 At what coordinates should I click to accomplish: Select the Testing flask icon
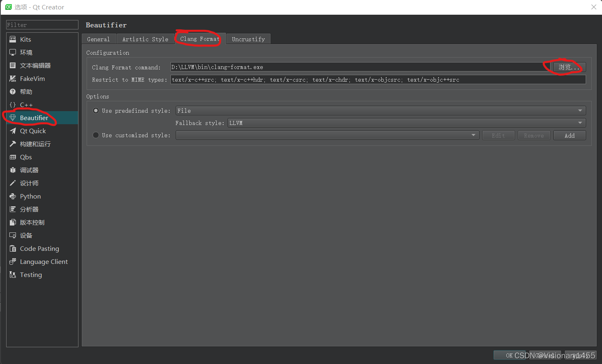click(13, 275)
